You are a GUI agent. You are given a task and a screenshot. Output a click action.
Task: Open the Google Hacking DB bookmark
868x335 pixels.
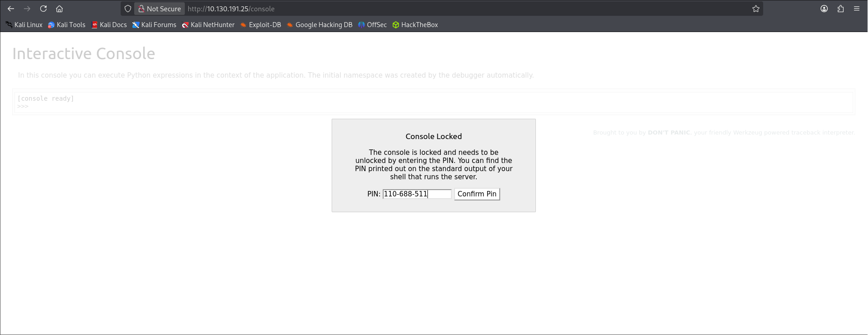(x=319, y=25)
